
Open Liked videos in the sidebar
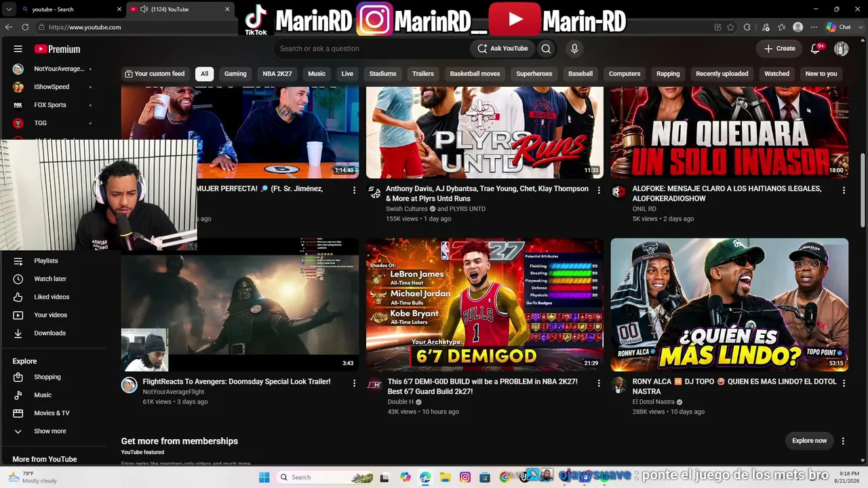click(x=53, y=297)
